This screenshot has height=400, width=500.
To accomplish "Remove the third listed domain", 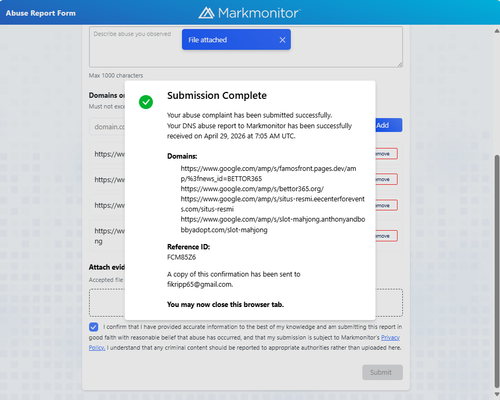I will pyautogui.click(x=386, y=205).
